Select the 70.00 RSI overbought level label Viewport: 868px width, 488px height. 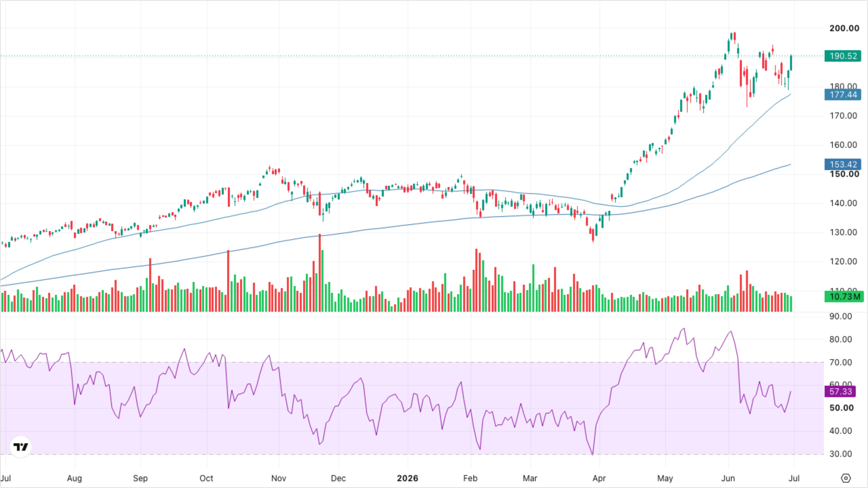[841, 362]
